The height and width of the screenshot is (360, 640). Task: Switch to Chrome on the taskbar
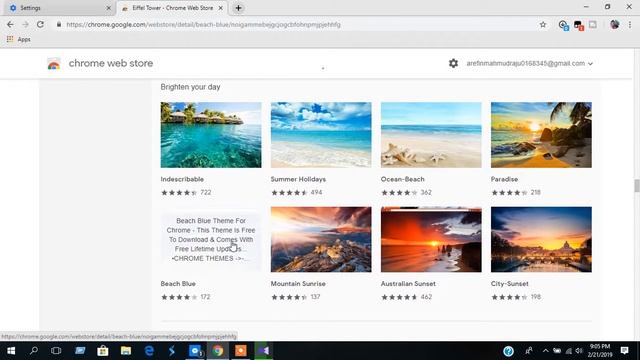click(218, 351)
